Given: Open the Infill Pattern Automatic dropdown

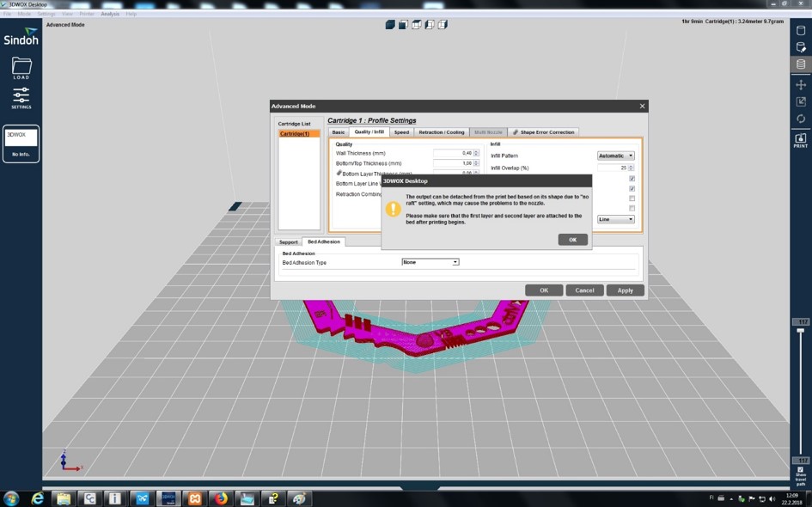Looking at the screenshot, I should 616,156.
